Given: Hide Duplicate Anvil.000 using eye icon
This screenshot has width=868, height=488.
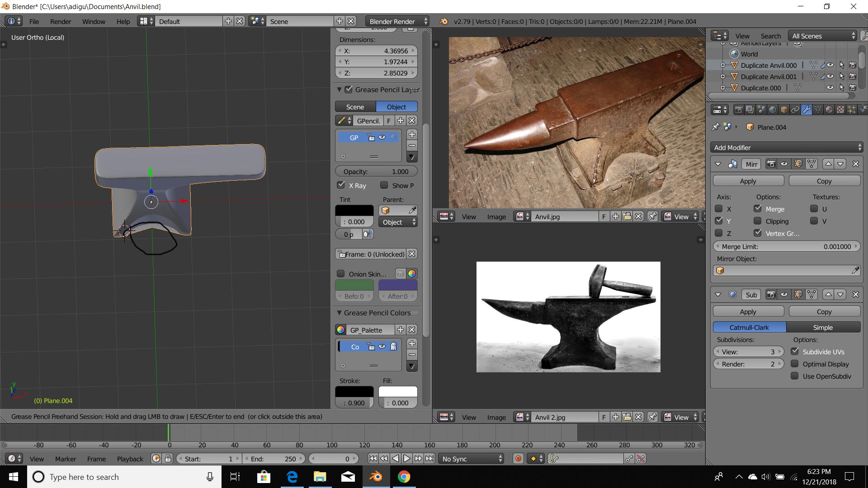Looking at the screenshot, I should [x=830, y=65].
